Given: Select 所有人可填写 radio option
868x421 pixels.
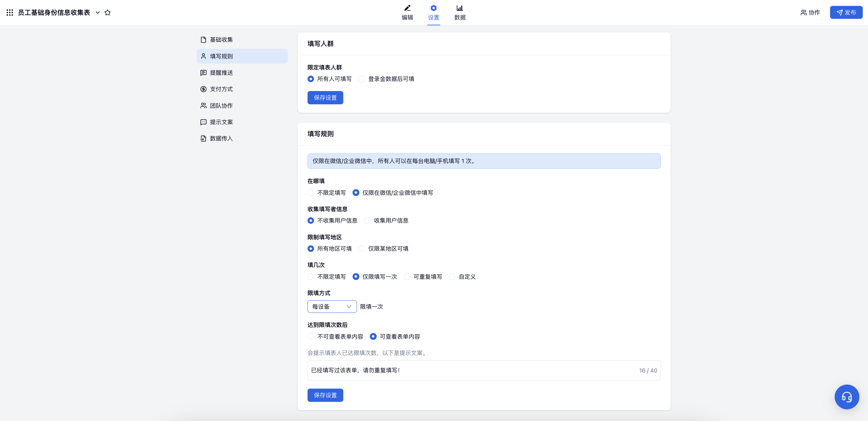Looking at the screenshot, I should [x=311, y=79].
